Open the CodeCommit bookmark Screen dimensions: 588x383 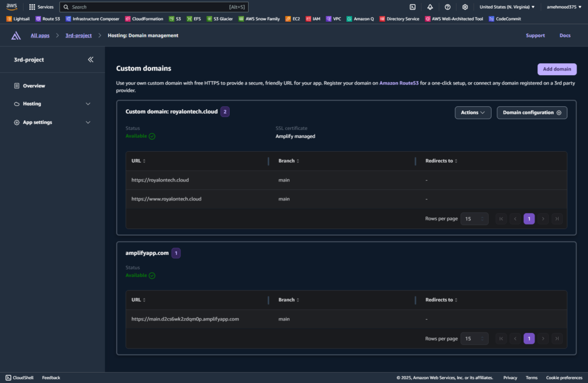pos(505,19)
